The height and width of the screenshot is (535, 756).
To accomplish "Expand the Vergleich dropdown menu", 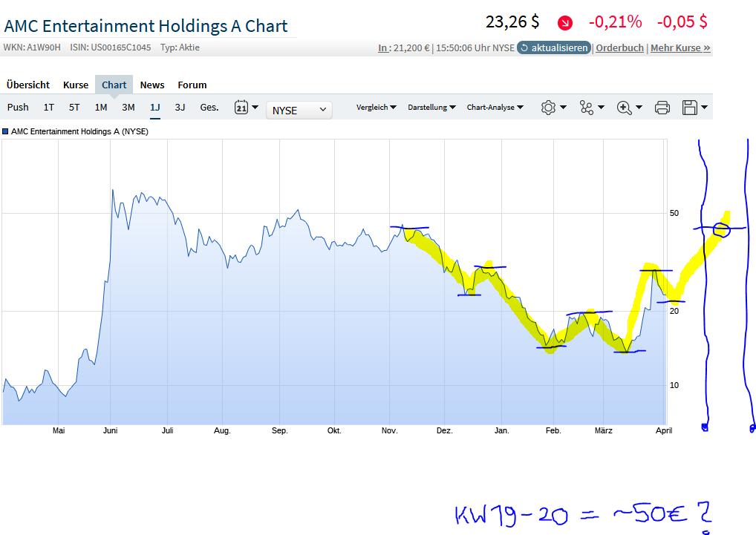I will coord(376,108).
